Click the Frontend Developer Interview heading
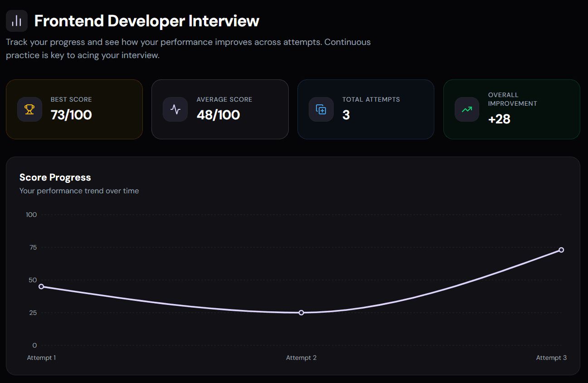 coord(146,21)
